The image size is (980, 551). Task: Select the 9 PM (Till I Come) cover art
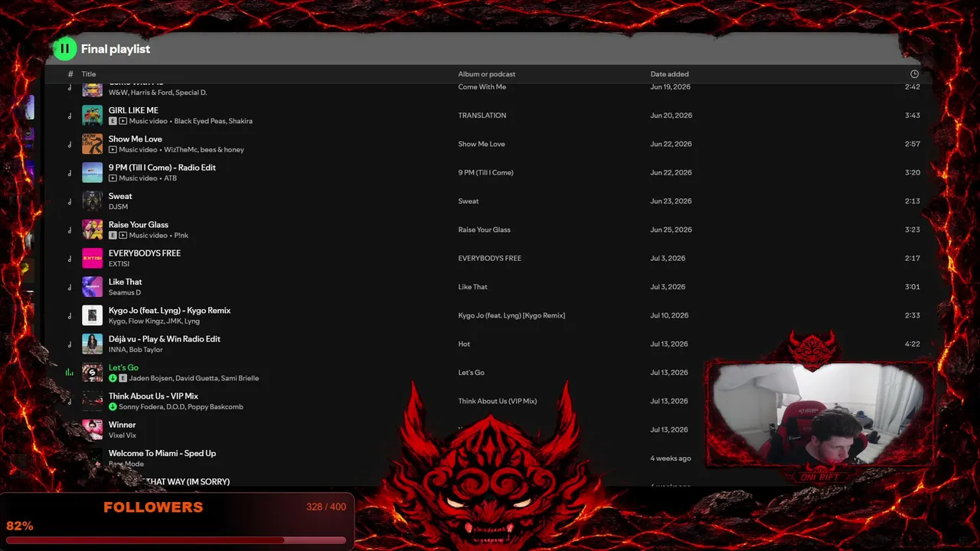pyautogui.click(x=93, y=172)
